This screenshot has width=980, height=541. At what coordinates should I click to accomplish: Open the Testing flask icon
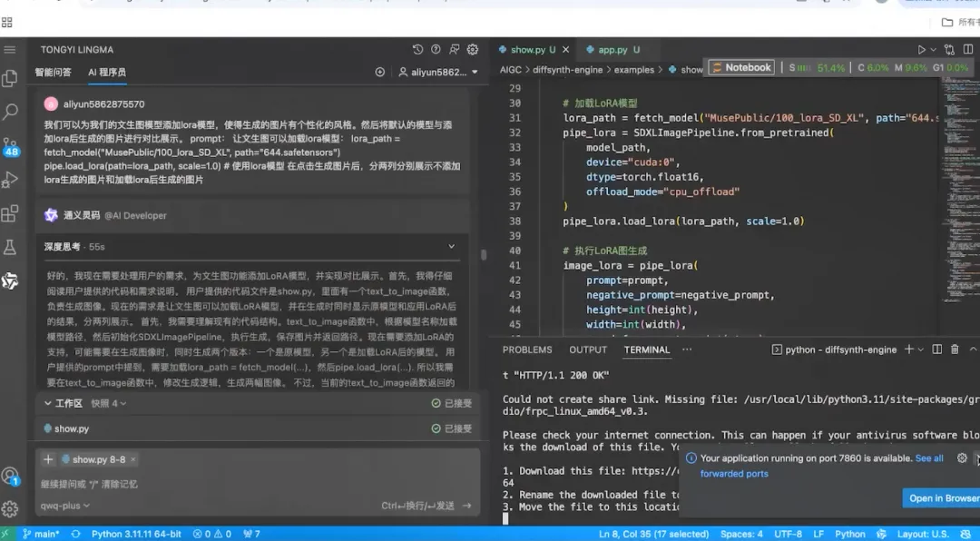coord(10,247)
